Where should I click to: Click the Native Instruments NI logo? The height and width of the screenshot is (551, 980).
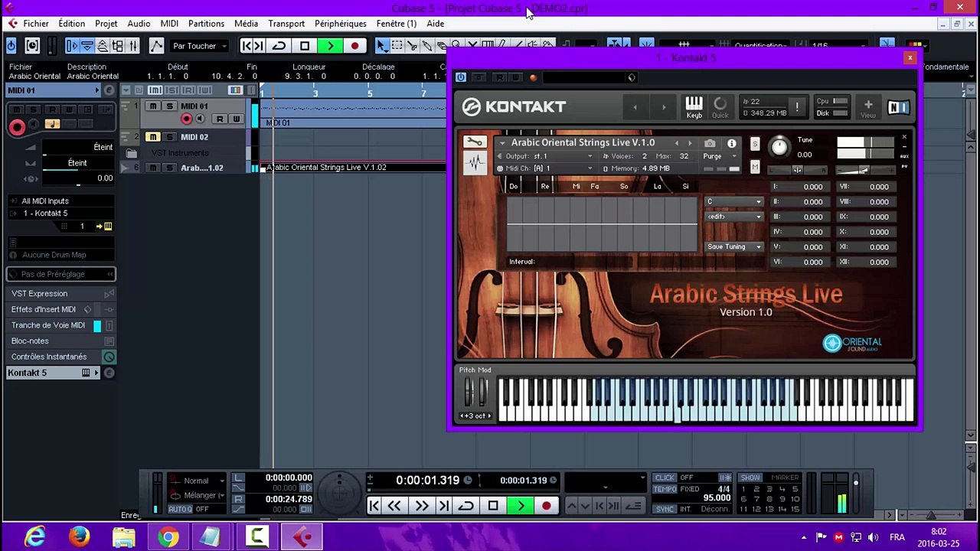[898, 107]
